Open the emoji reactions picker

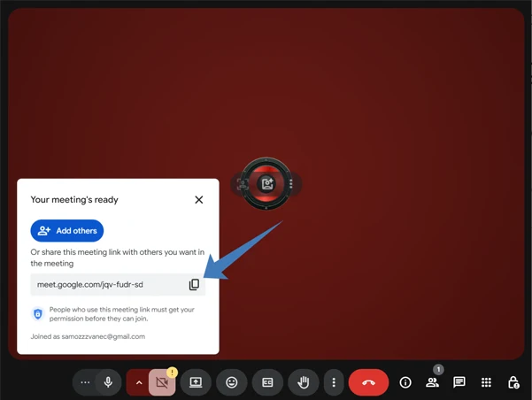[x=232, y=382]
